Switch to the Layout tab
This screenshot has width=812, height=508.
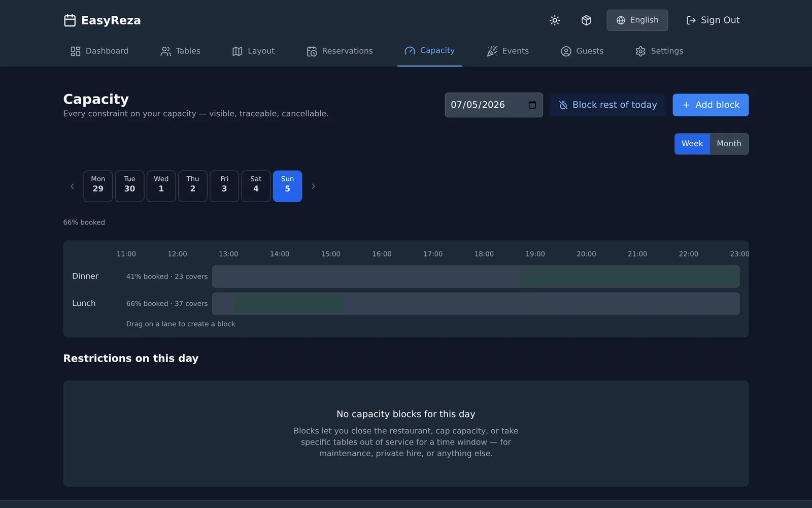pyautogui.click(x=253, y=51)
